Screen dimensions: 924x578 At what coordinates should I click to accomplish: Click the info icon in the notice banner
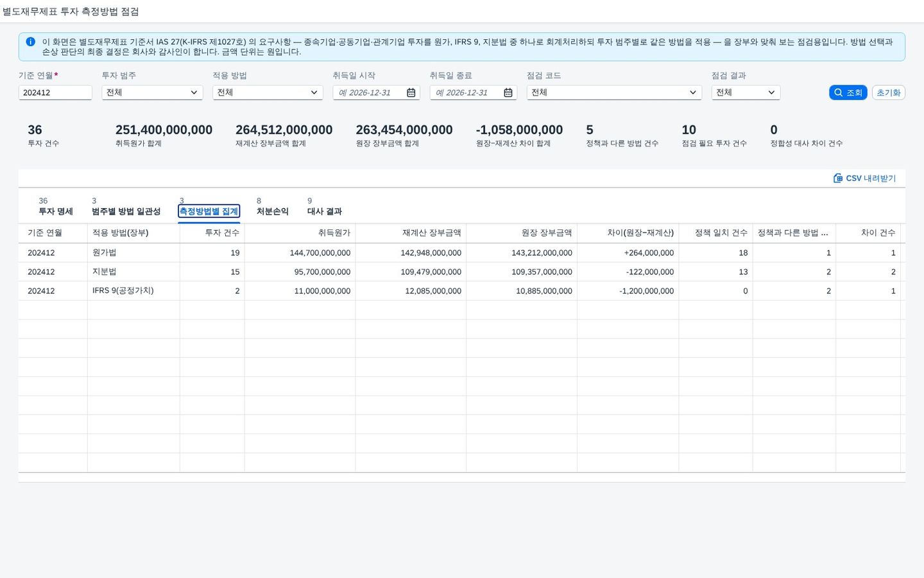[x=30, y=42]
